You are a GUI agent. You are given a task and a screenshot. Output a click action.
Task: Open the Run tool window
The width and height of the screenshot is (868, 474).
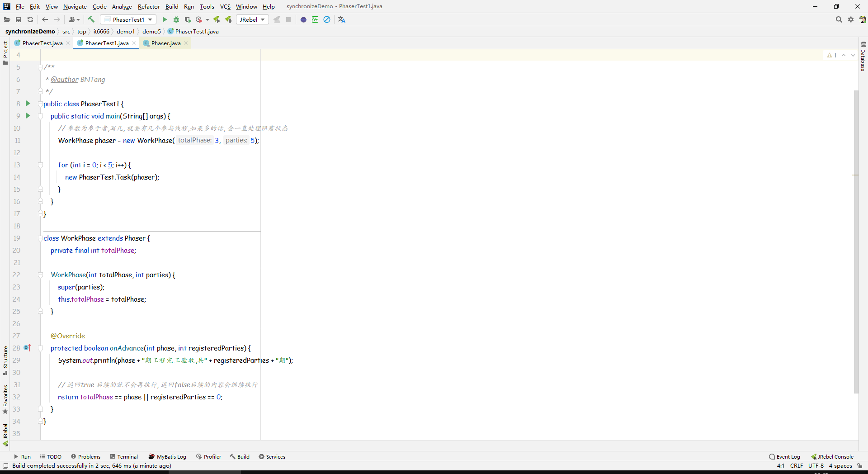coord(22,457)
